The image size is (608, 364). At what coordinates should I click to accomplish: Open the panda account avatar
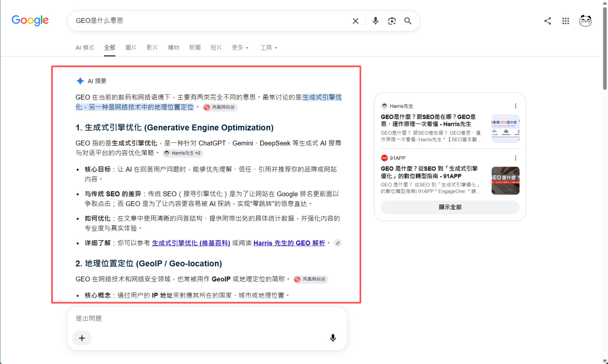point(585,21)
